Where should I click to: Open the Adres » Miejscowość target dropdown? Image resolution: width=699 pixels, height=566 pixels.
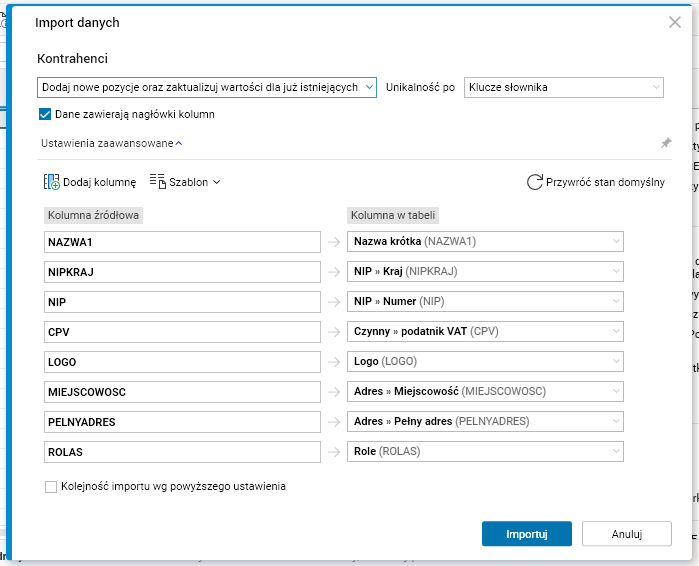coord(485,392)
